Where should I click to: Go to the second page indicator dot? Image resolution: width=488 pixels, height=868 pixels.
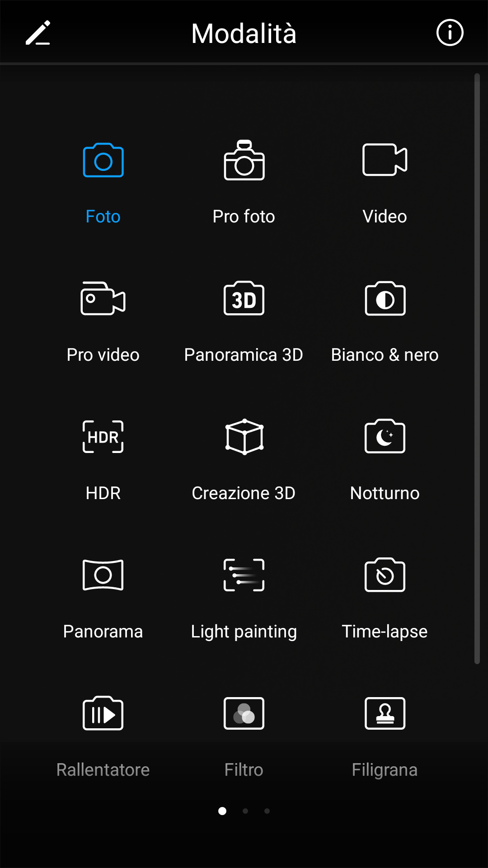click(x=245, y=811)
